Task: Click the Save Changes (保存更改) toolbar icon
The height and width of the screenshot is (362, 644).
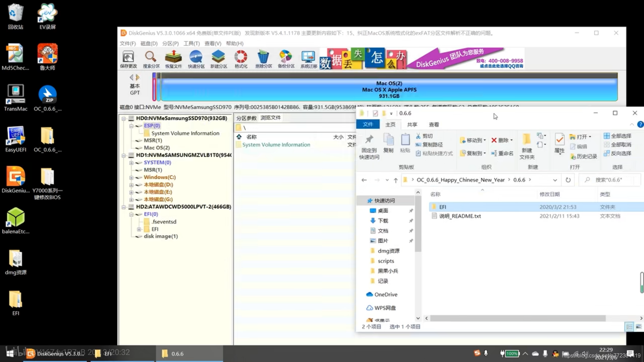Action: pos(128,59)
